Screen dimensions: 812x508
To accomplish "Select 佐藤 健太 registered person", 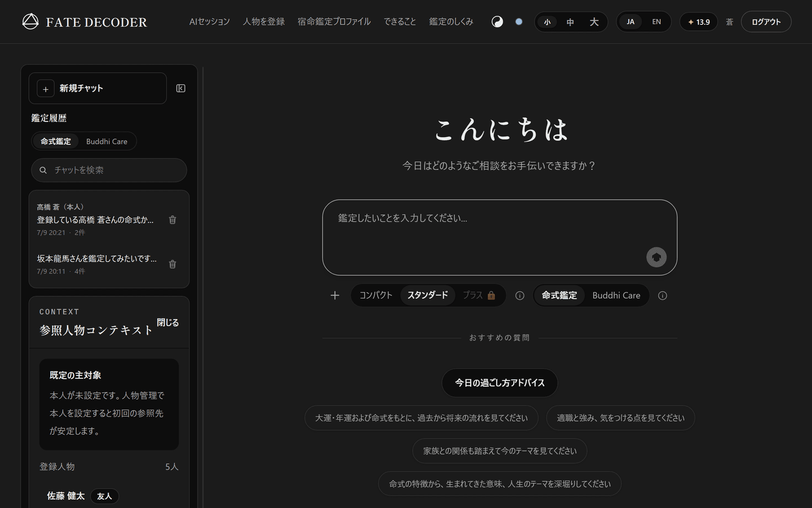I will tap(66, 496).
